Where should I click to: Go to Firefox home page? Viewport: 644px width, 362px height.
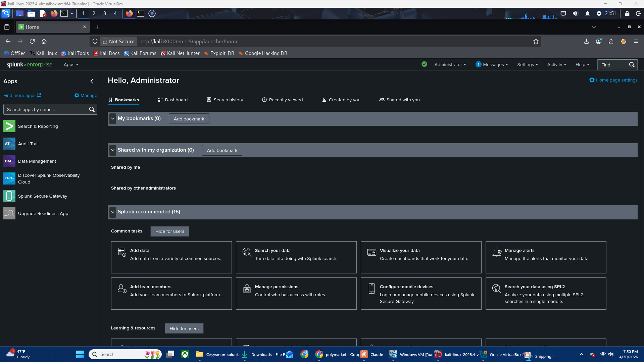pyautogui.click(x=44, y=41)
